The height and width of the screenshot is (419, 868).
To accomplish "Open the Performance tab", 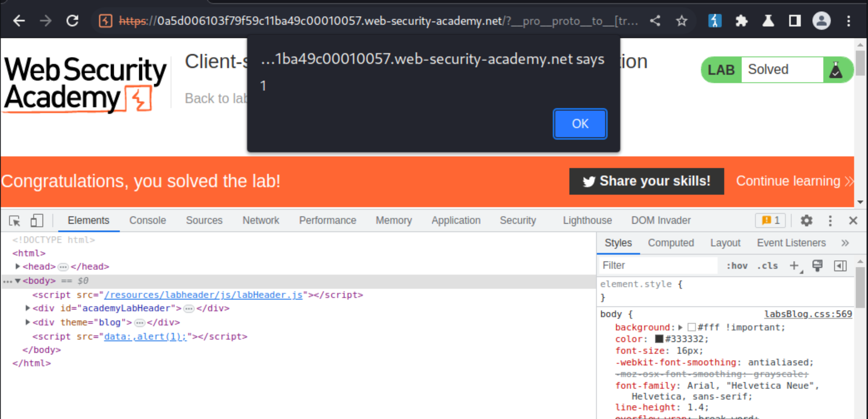I will (327, 220).
